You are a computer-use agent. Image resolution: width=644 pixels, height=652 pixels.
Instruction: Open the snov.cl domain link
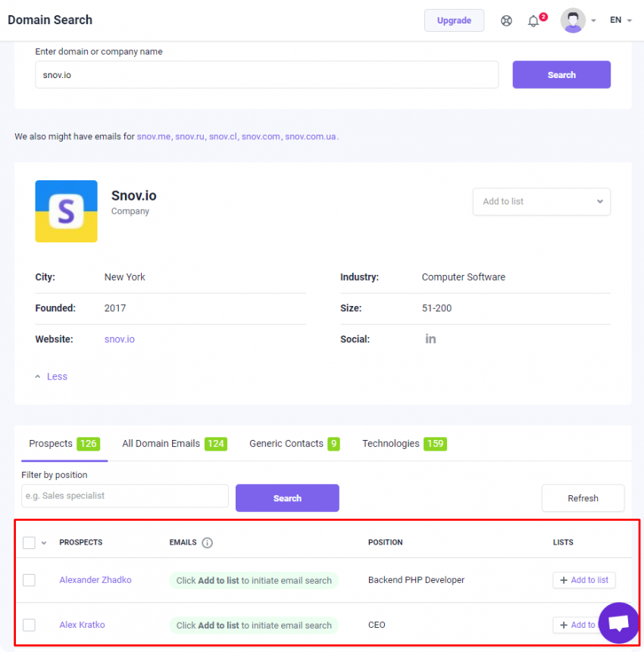click(223, 136)
